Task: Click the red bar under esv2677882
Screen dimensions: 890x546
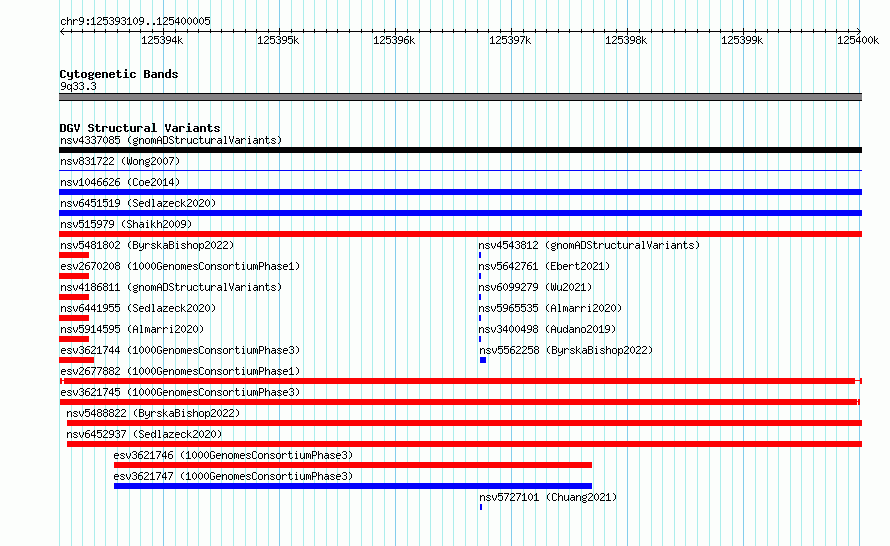Action: (460, 381)
